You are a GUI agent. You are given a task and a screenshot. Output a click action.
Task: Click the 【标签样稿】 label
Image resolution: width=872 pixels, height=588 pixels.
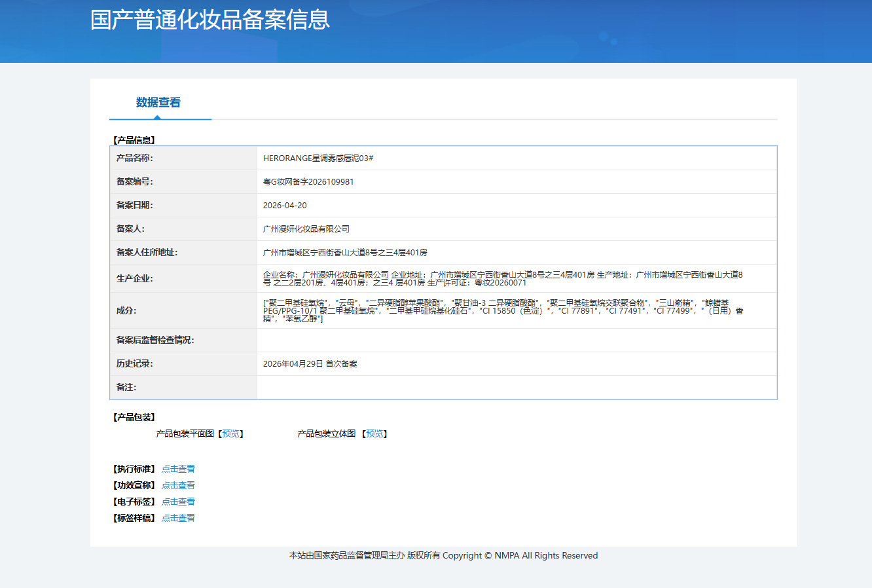tap(134, 518)
